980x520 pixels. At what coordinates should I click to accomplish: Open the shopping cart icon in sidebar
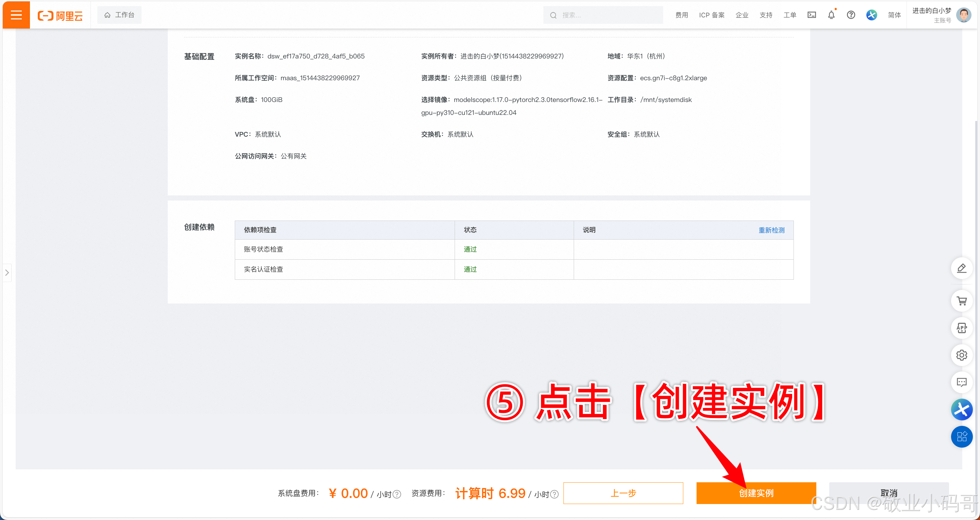pos(962,301)
